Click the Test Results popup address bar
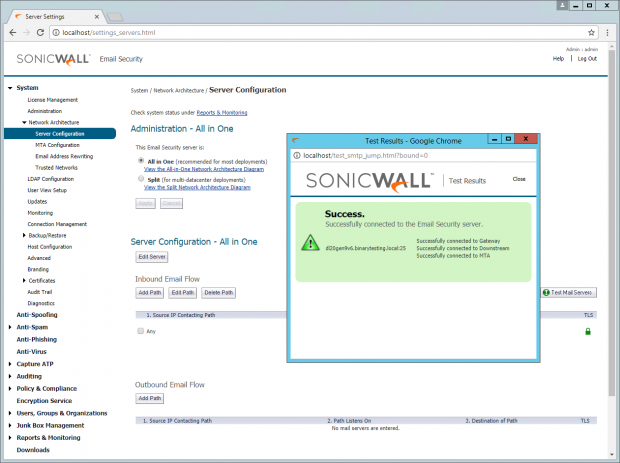 (x=413, y=155)
